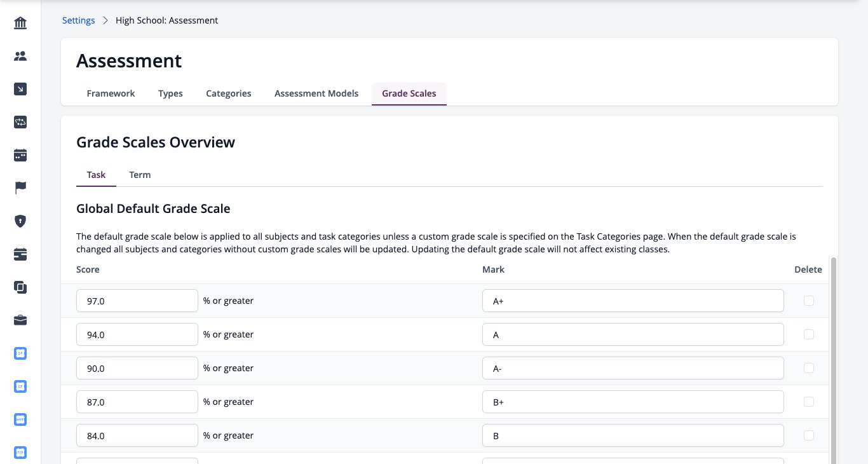Click the 87.0 score input field
Viewport: 868px width, 464px height.
pyautogui.click(x=137, y=402)
